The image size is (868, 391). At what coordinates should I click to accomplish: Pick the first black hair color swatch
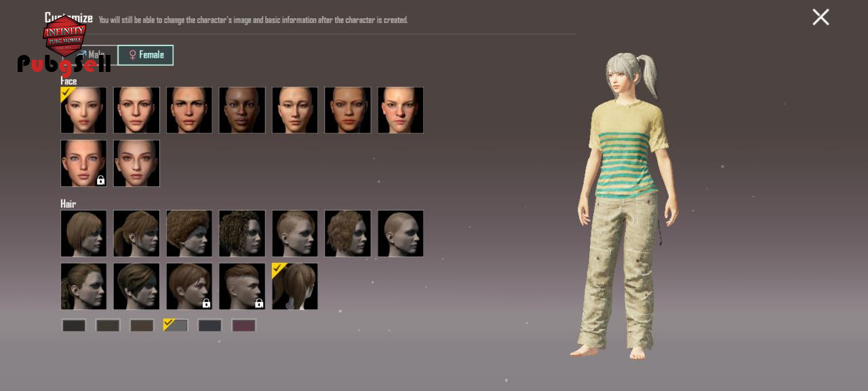(74, 326)
